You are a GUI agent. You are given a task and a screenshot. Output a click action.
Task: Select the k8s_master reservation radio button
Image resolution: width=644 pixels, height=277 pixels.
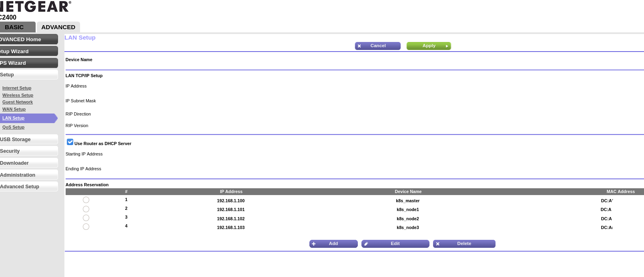pos(86,200)
